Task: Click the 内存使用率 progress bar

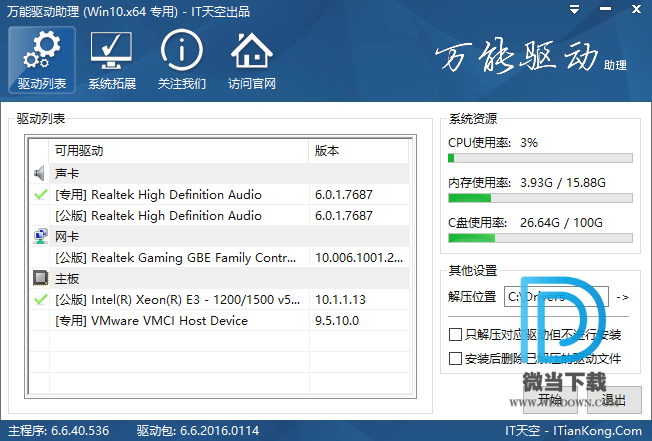Action: [540, 198]
